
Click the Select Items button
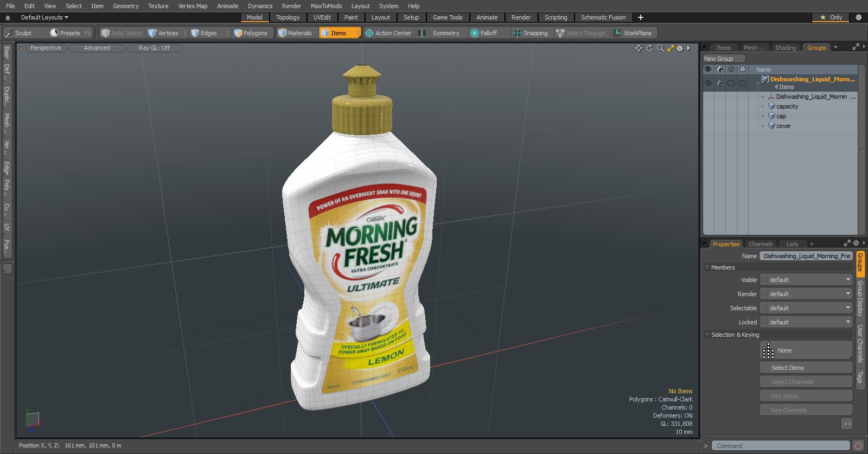[x=806, y=368]
